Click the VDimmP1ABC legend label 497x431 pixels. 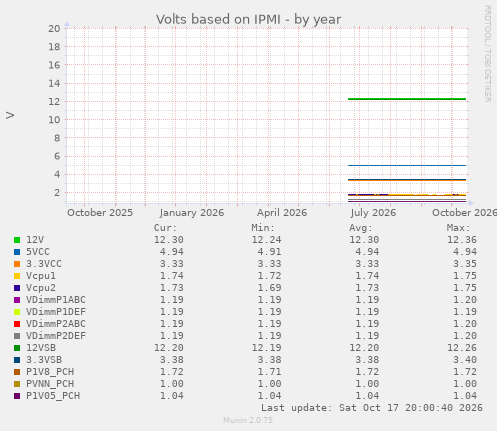pos(56,300)
